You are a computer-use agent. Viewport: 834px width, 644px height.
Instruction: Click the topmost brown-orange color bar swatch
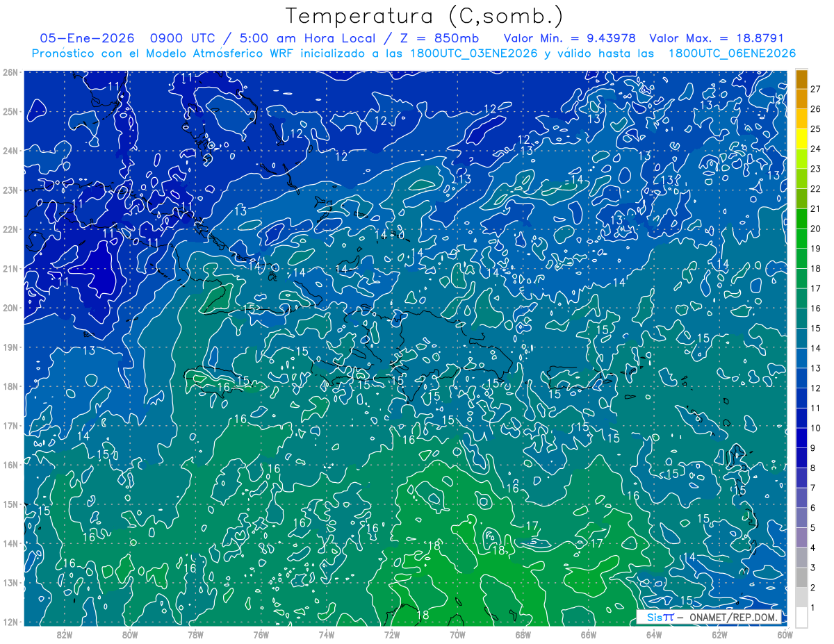pos(802,79)
